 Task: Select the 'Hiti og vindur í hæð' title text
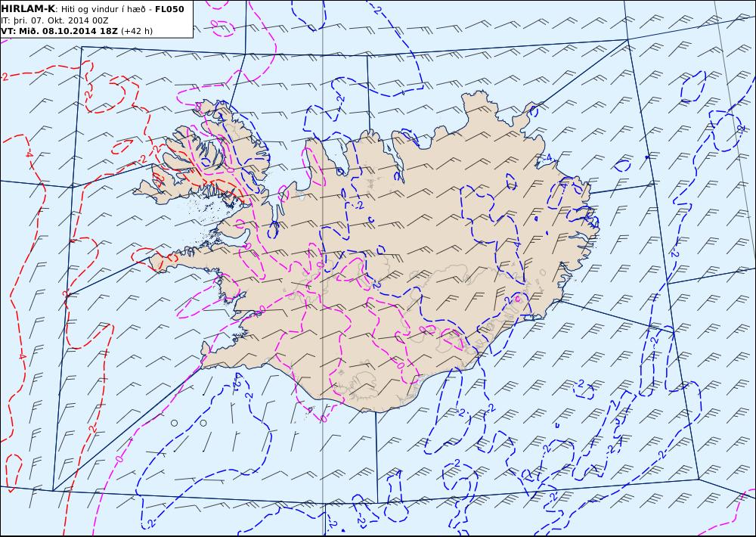[105, 9]
